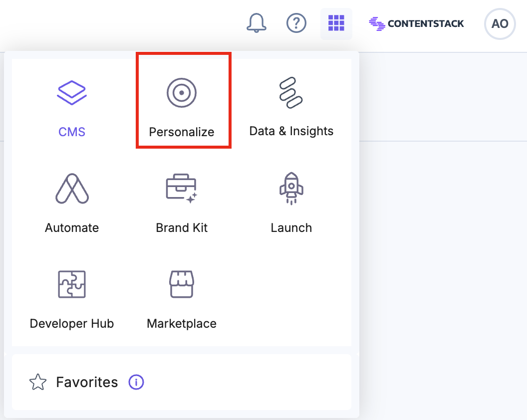Open the AO user avatar menu
527x420 pixels.
[500, 24]
